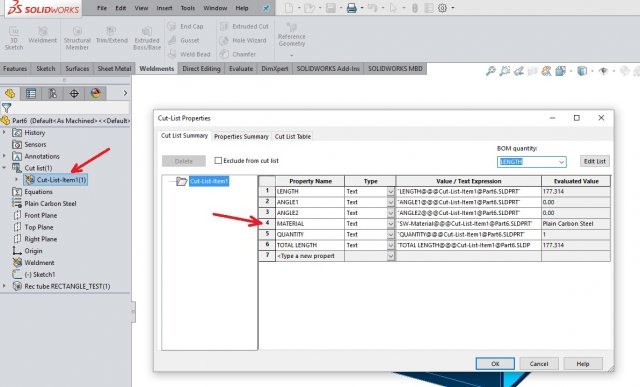The image size is (640, 387).
Task: Open Type dropdown for LENGTH row
Action: click(x=391, y=191)
